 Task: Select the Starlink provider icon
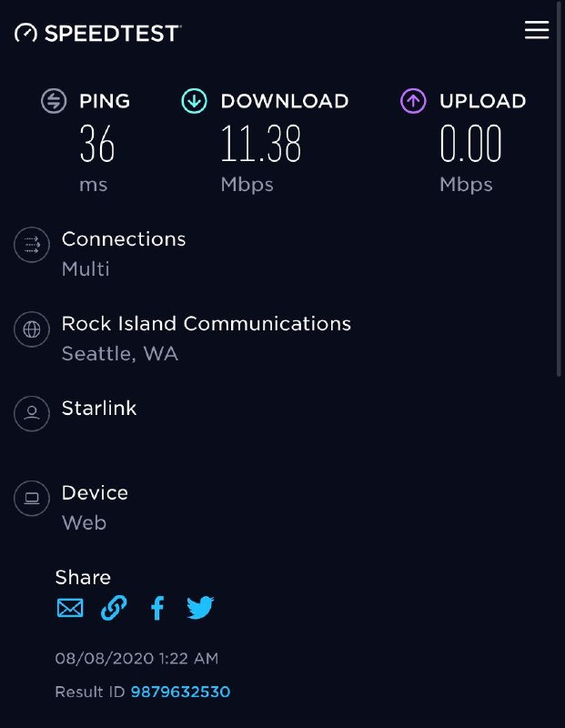pos(31,413)
